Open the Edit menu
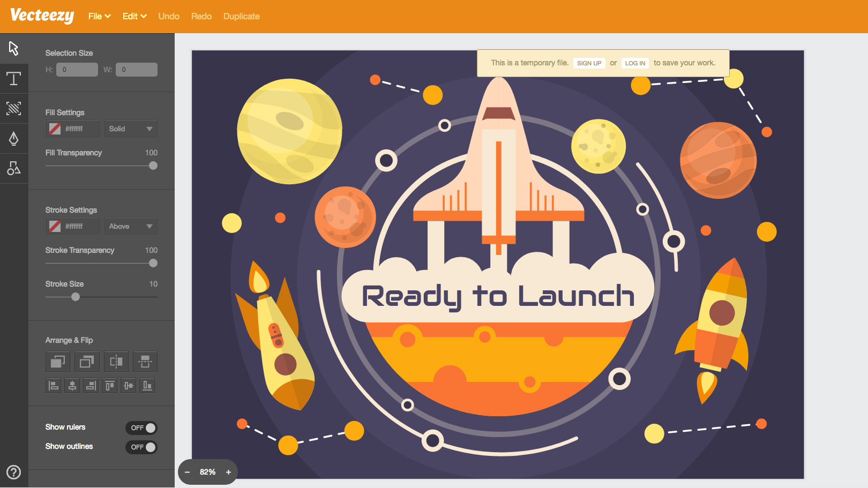The width and height of the screenshot is (868, 488). (x=134, y=16)
